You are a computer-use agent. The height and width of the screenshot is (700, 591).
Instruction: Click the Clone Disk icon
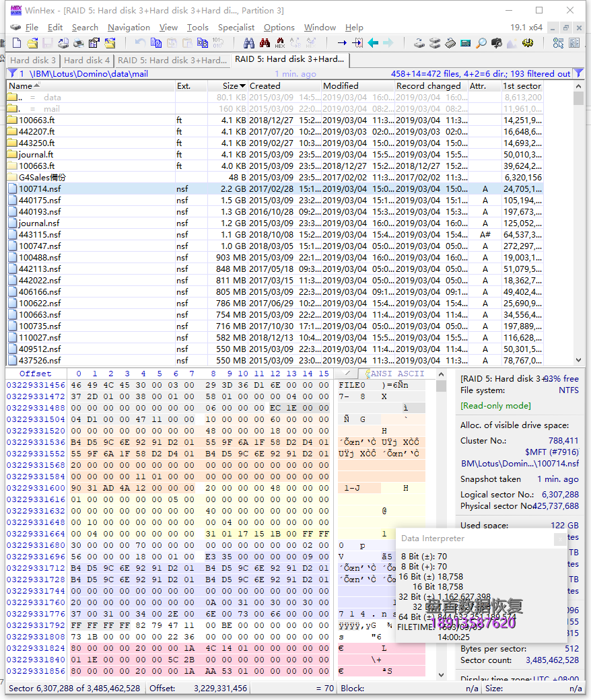435,43
